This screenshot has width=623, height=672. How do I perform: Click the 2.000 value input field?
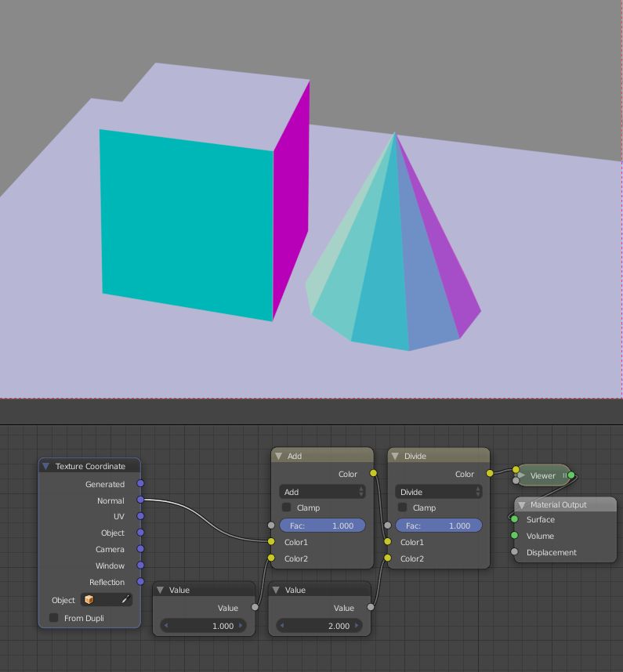tap(320, 626)
